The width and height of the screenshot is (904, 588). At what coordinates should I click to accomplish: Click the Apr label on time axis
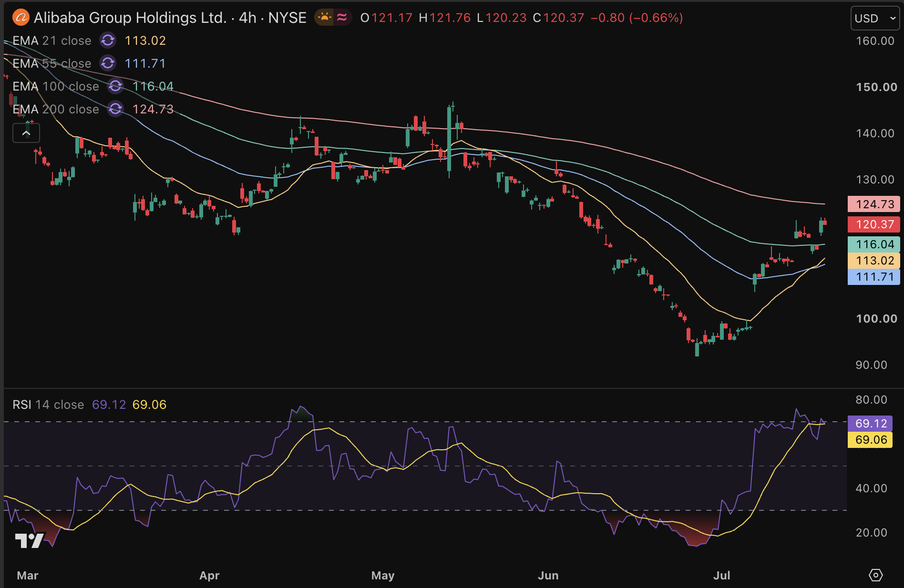[209, 576]
